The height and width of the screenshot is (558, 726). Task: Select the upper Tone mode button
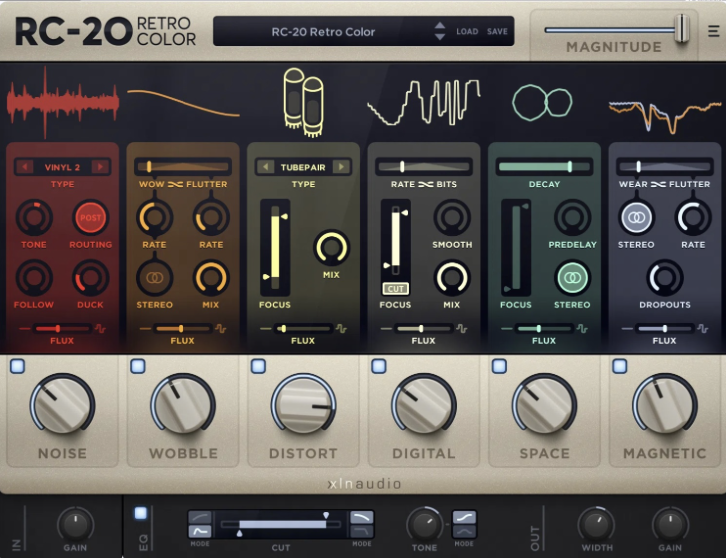[x=464, y=517]
